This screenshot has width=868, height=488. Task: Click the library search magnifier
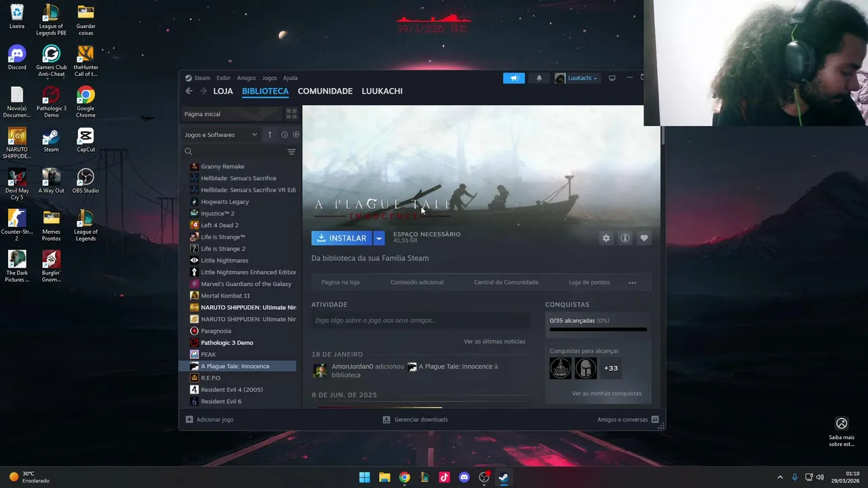coord(189,152)
